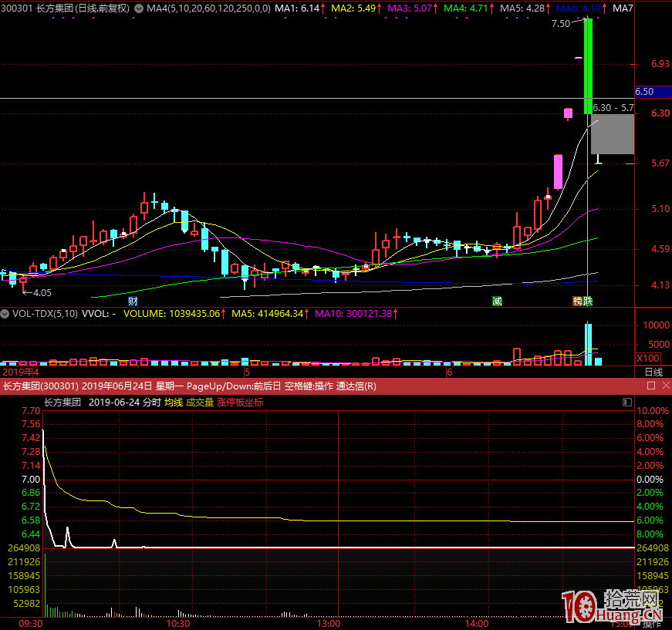This screenshot has height=630, width=672.
Task: Click the month 6 marker on date axis
Action: 450,372
